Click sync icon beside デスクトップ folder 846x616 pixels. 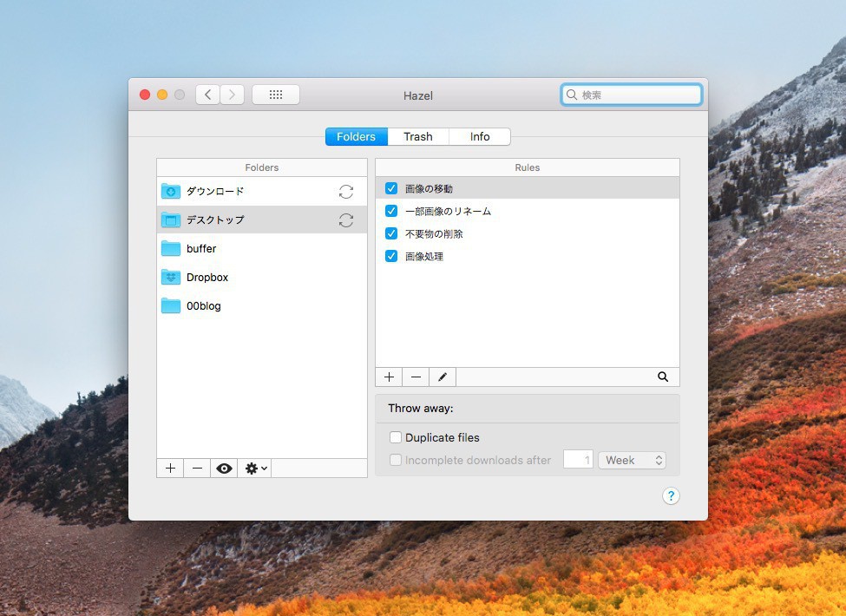(346, 220)
